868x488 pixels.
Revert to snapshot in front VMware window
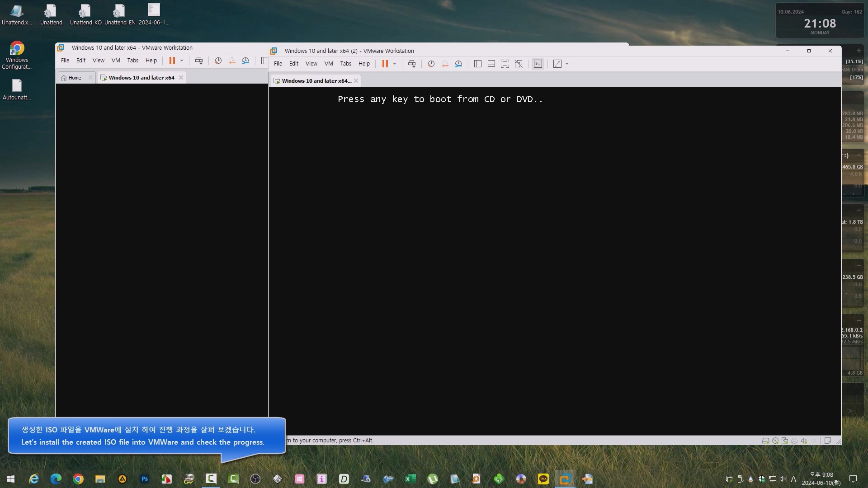(445, 64)
